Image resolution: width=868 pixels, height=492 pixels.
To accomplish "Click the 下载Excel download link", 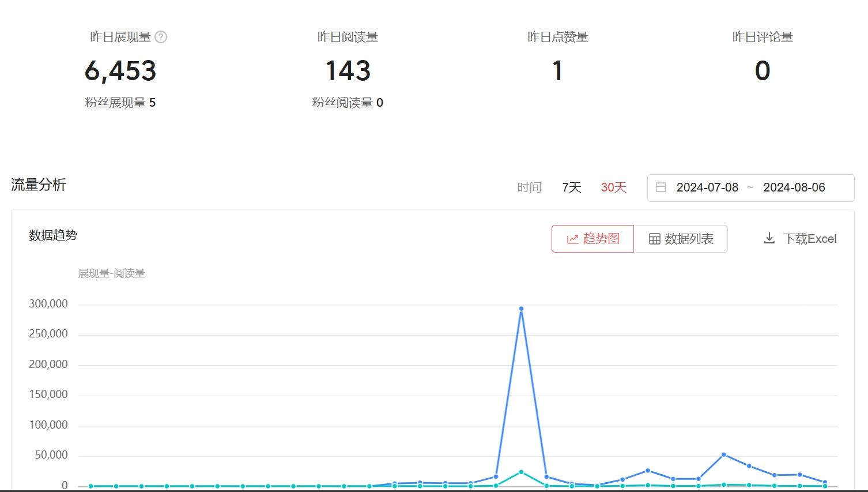I will 809,239.
